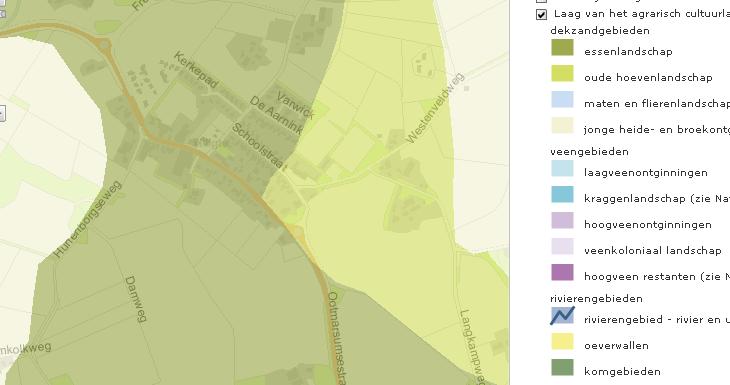Click the komgebieden green swatch
730x385 pixels.
pos(562,368)
